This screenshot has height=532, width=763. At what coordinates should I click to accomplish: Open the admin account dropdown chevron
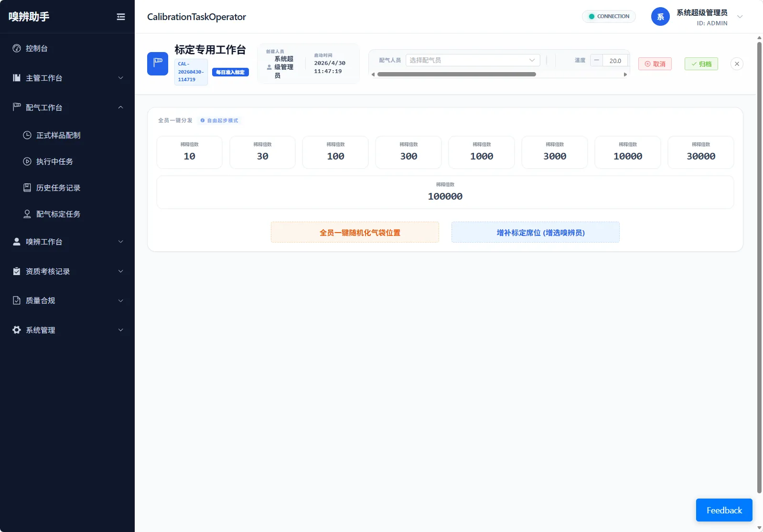point(740,17)
